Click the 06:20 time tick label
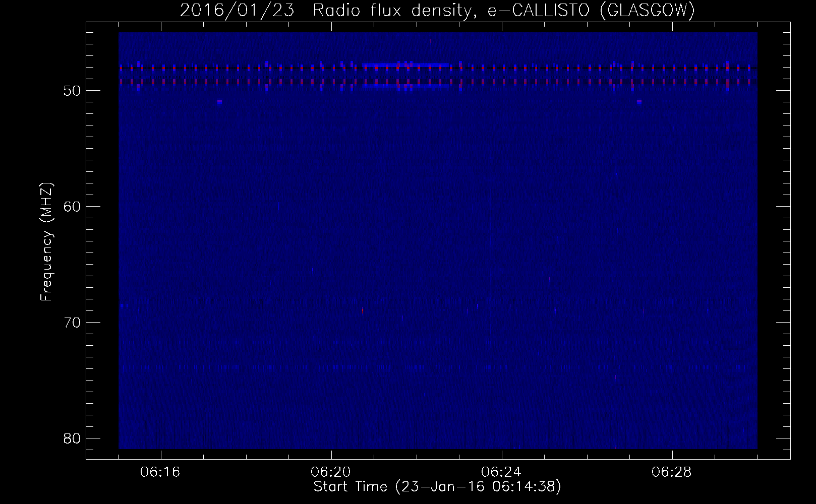Screen dimensions: 816x504 click(x=331, y=472)
